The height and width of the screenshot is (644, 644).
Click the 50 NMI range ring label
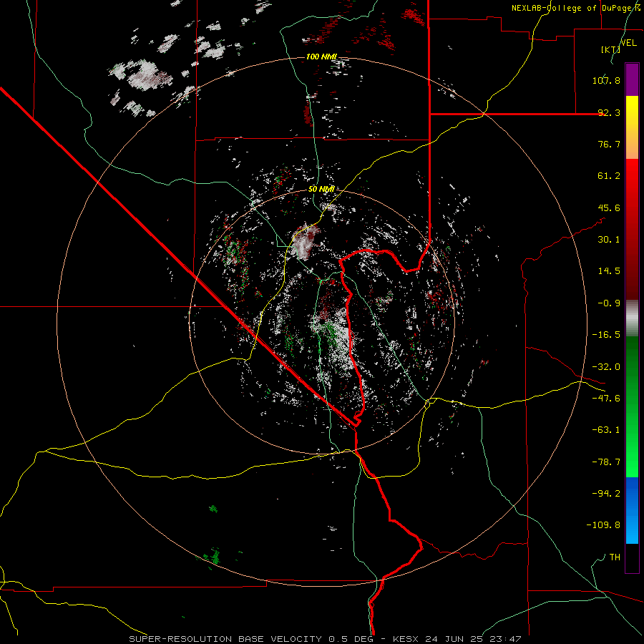[x=321, y=190]
